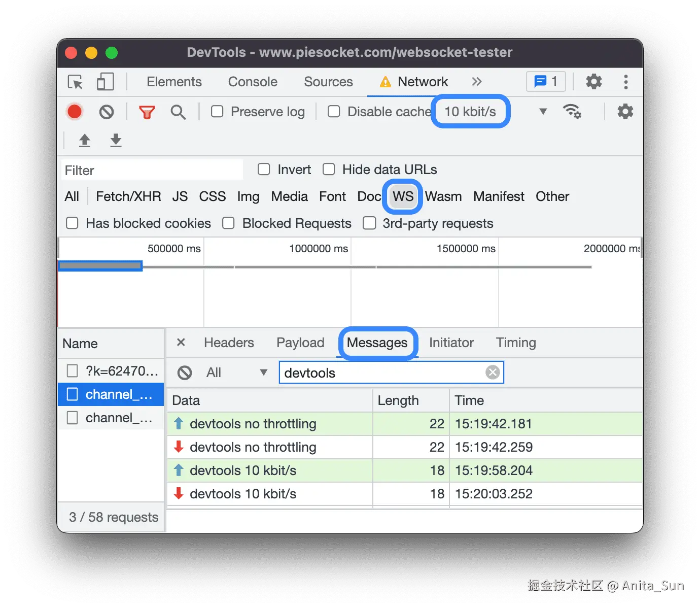Export HAR file with download arrow
The image size is (700, 608).
[x=116, y=140]
